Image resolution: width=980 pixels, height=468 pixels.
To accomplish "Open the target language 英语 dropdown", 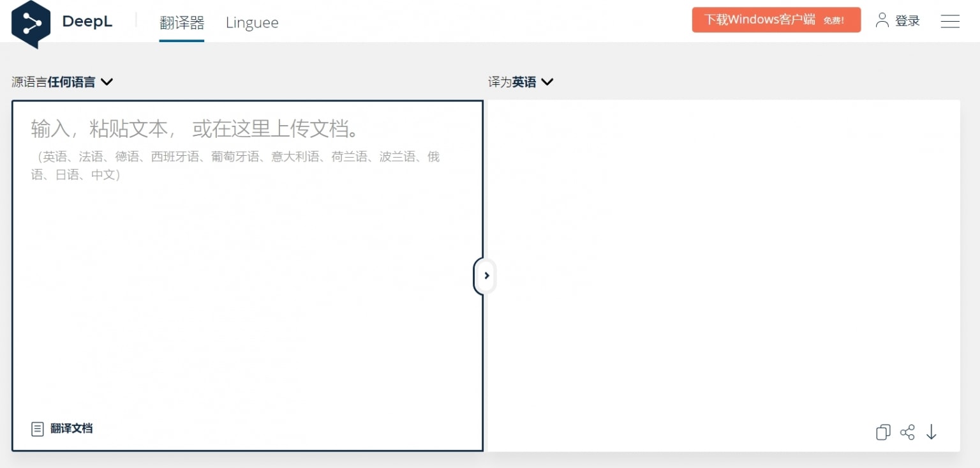I will coord(523,82).
